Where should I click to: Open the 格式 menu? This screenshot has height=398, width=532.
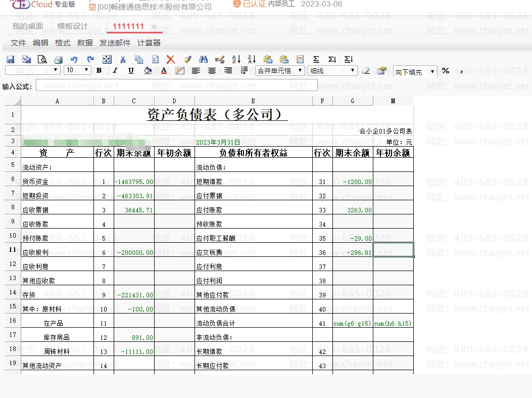point(63,43)
